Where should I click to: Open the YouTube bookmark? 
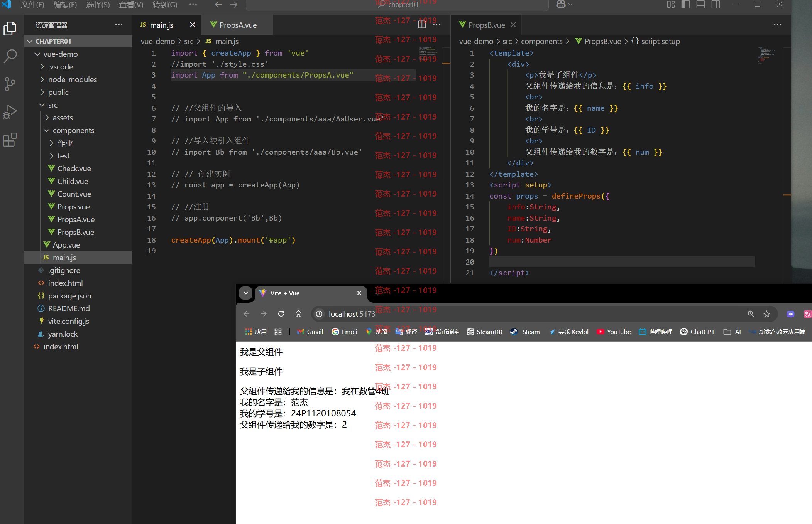coord(614,332)
